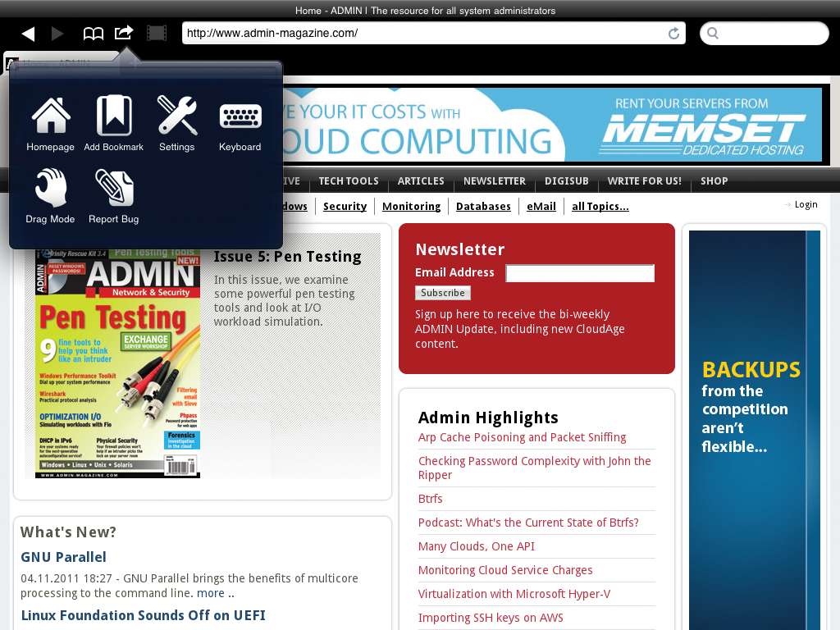This screenshot has height=630, width=840.
Task: Click the Login link
Action: coord(806,204)
